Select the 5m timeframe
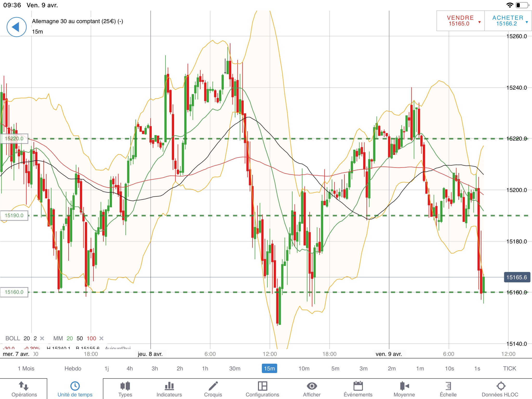Screen dimensions: 532x399 [335, 368]
